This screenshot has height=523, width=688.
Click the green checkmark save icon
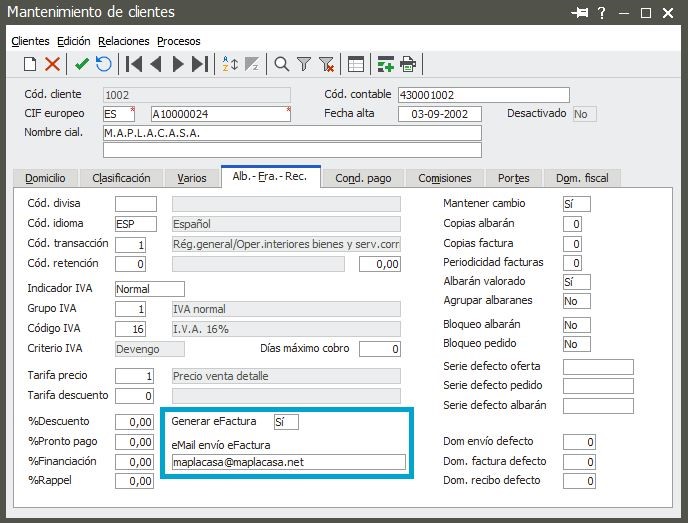(x=82, y=65)
